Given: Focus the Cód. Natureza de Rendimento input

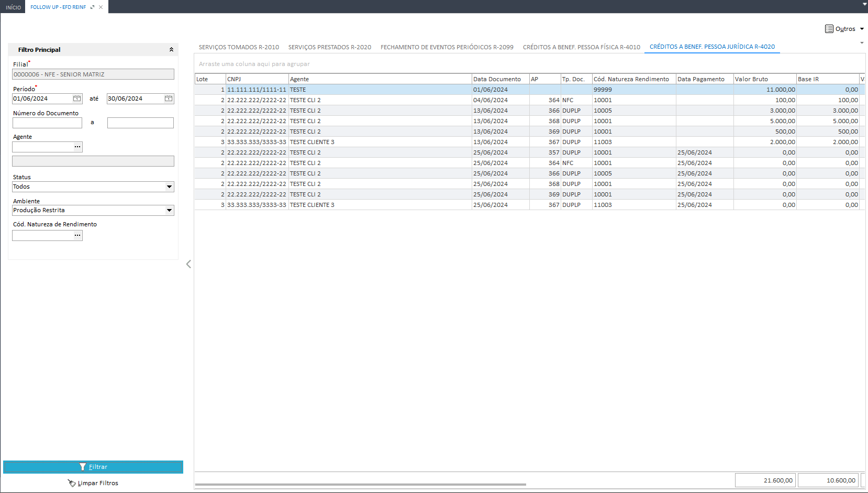Looking at the screenshot, I should coord(42,235).
